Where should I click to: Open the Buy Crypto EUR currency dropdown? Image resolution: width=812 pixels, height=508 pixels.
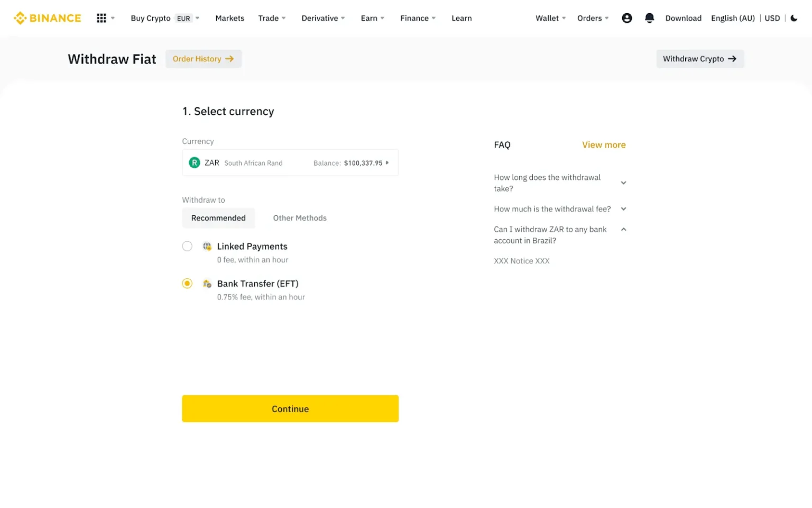pos(186,17)
